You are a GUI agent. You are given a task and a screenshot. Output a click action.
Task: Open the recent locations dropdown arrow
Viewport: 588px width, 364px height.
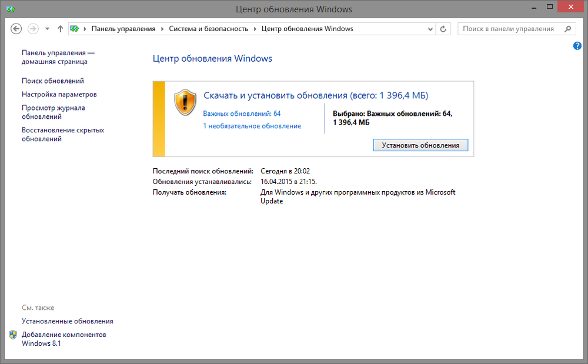tap(47, 29)
